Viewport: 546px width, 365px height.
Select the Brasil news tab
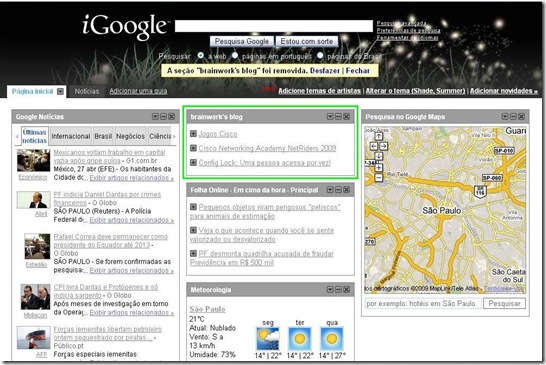click(103, 136)
